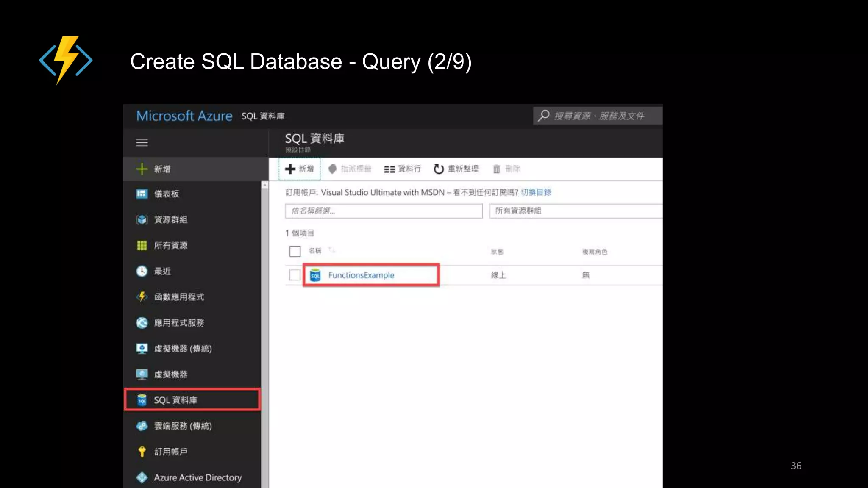The width and height of the screenshot is (868, 488).
Task: Click 資料行 columns toolbar item
Action: (x=403, y=169)
